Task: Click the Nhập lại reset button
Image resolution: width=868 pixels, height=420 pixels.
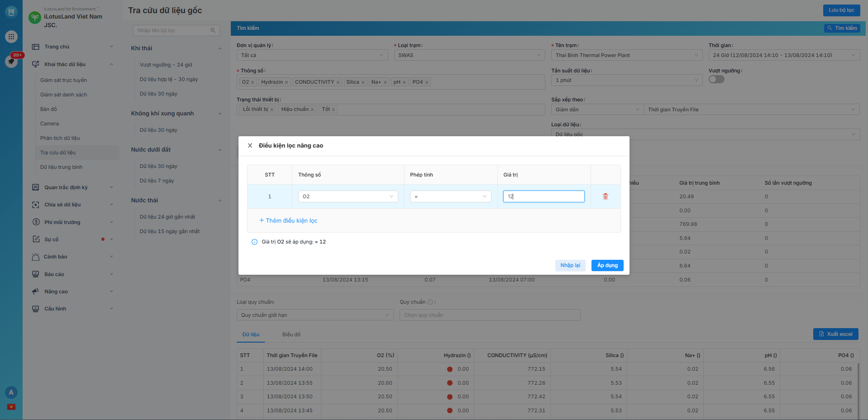Action: [x=570, y=265]
